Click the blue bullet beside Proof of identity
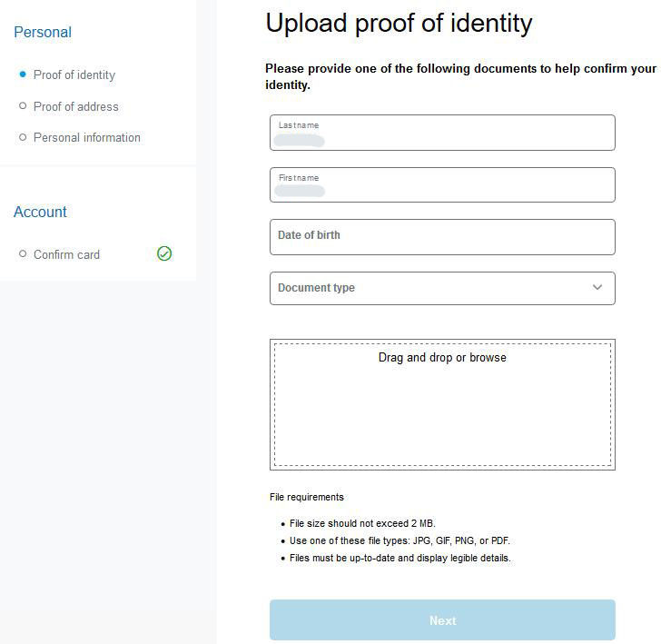Viewport: 661px width, 644px height. pos(23,74)
